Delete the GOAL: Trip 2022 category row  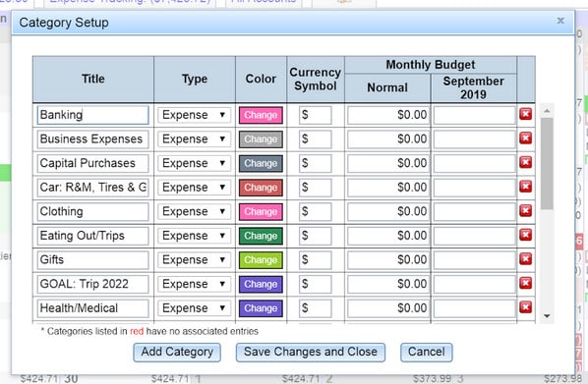tap(525, 283)
